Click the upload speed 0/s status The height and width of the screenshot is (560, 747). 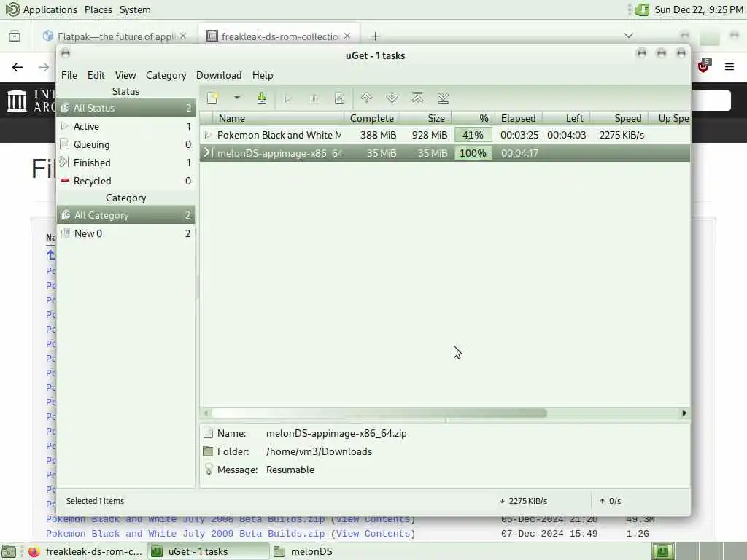click(x=611, y=501)
